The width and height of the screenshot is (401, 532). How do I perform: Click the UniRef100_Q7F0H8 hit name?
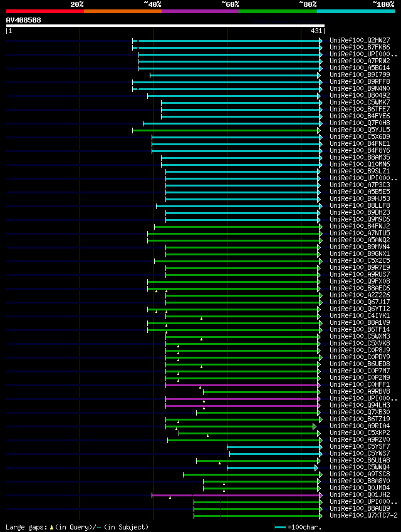(x=360, y=123)
